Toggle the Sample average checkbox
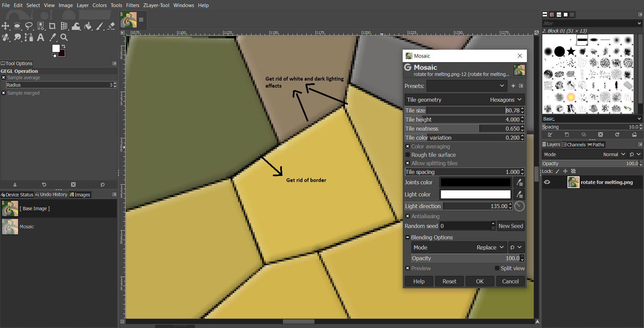Image resolution: width=644 pixels, height=328 pixels. pyautogui.click(x=4, y=78)
